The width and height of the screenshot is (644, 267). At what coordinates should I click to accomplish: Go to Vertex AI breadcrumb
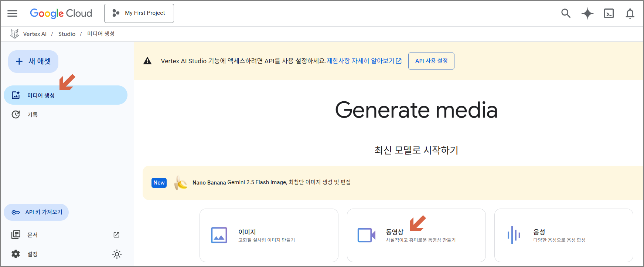35,34
